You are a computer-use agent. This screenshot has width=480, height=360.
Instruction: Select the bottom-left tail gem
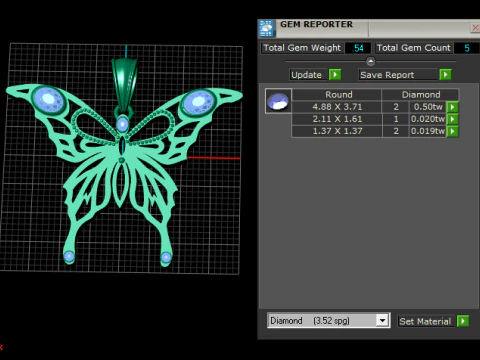69,256
